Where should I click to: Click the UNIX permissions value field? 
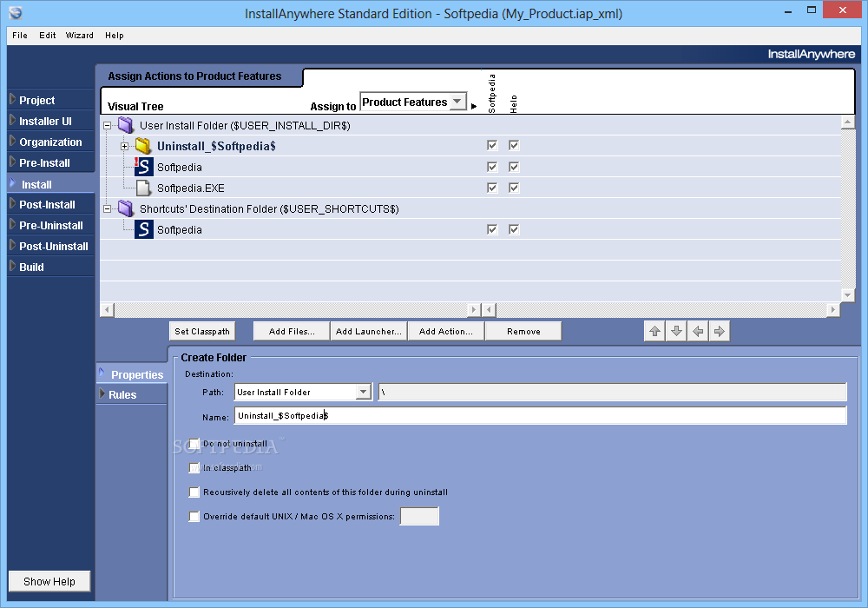pos(419,516)
